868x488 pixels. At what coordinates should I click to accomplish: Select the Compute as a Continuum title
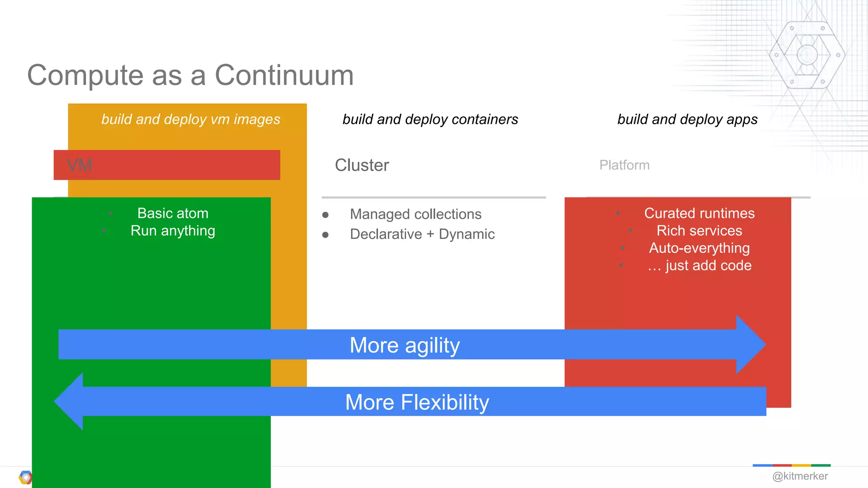point(190,75)
